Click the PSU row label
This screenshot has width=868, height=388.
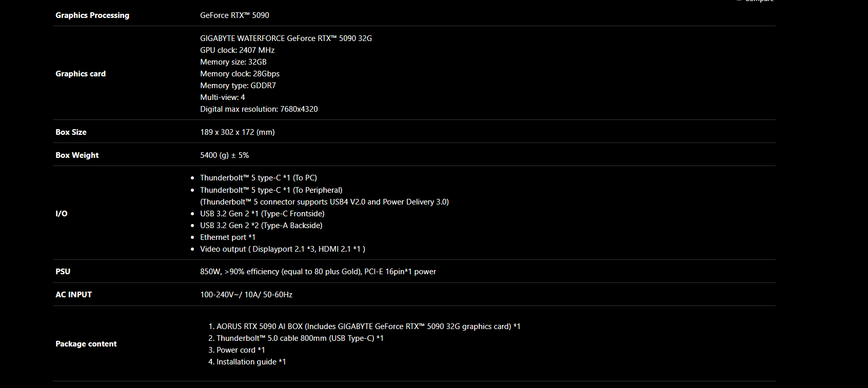[x=63, y=272]
